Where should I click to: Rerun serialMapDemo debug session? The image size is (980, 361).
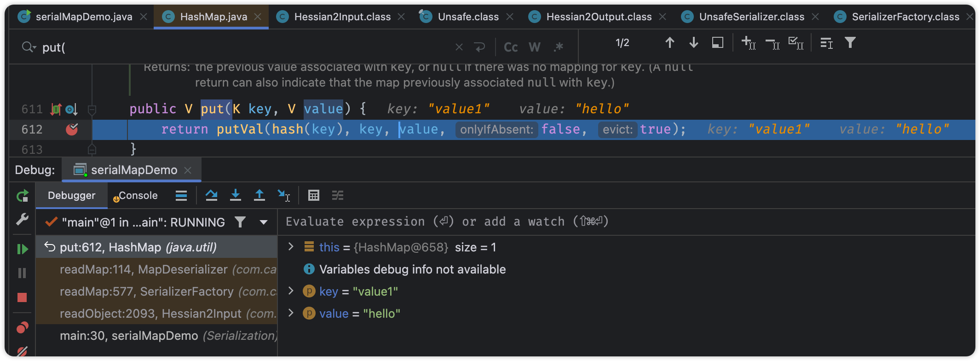[22, 196]
